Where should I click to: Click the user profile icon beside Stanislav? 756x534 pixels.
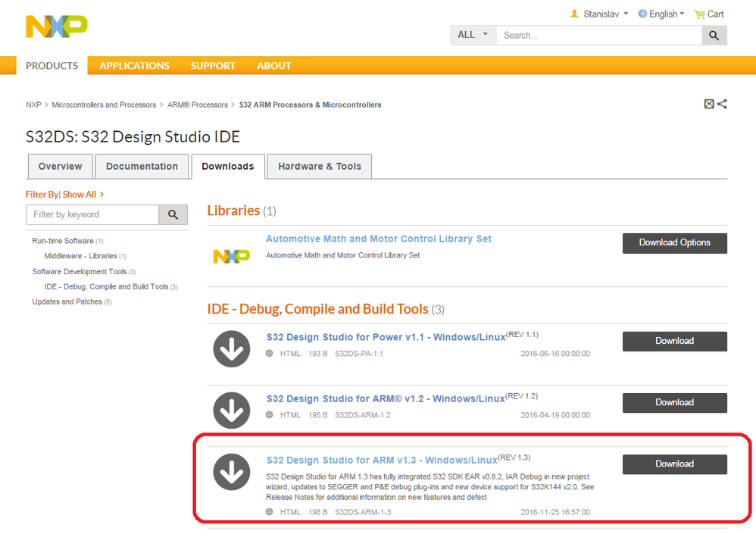pos(574,14)
